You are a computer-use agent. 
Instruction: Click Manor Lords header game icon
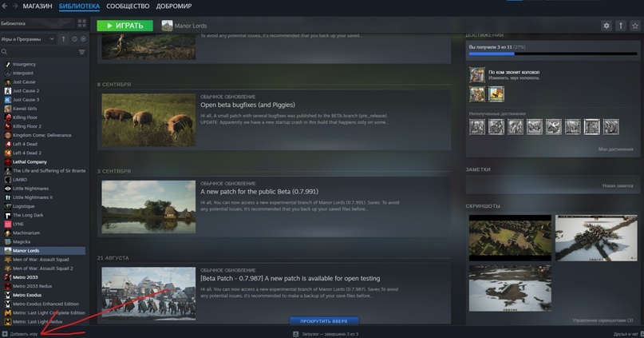click(167, 26)
